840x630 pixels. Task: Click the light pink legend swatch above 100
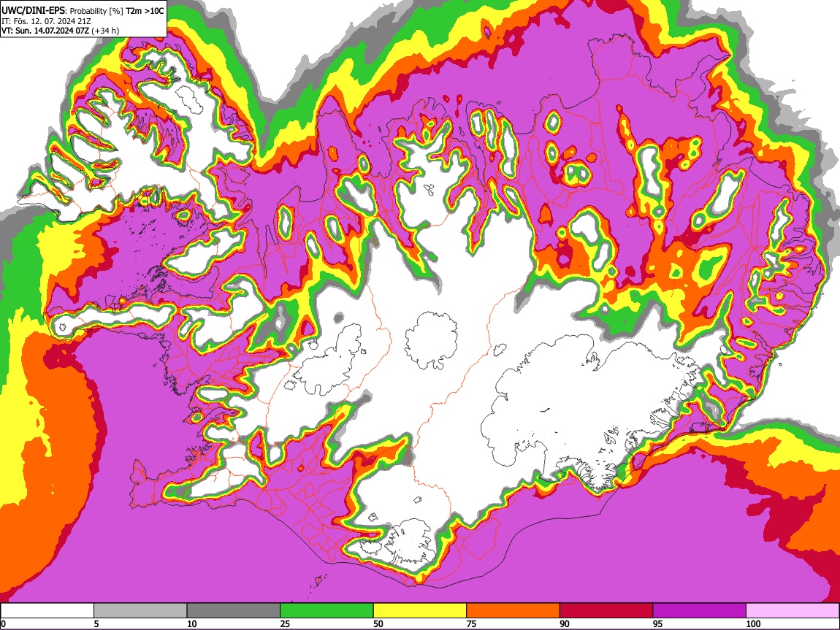coord(793,610)
